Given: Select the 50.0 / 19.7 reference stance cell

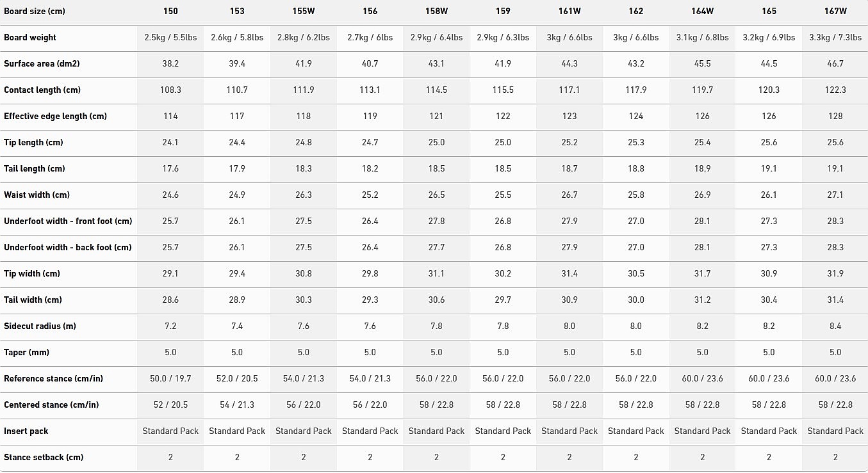Looking at the screenshot, I should pos(170,379).
